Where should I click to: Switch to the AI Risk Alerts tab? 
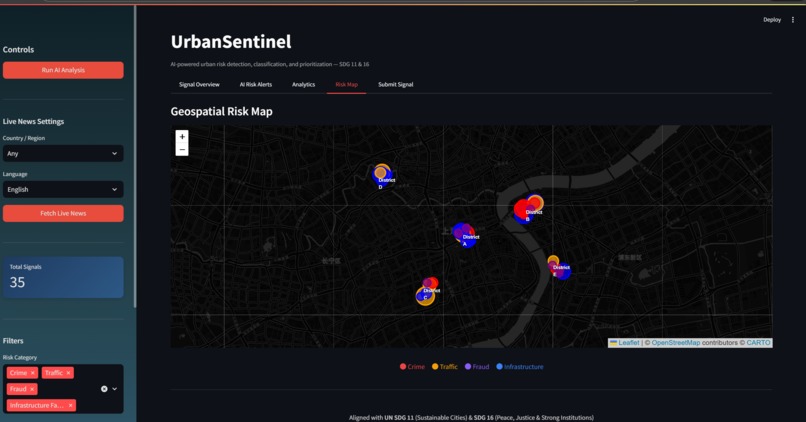pyautogui.click(x=255, y=84)
